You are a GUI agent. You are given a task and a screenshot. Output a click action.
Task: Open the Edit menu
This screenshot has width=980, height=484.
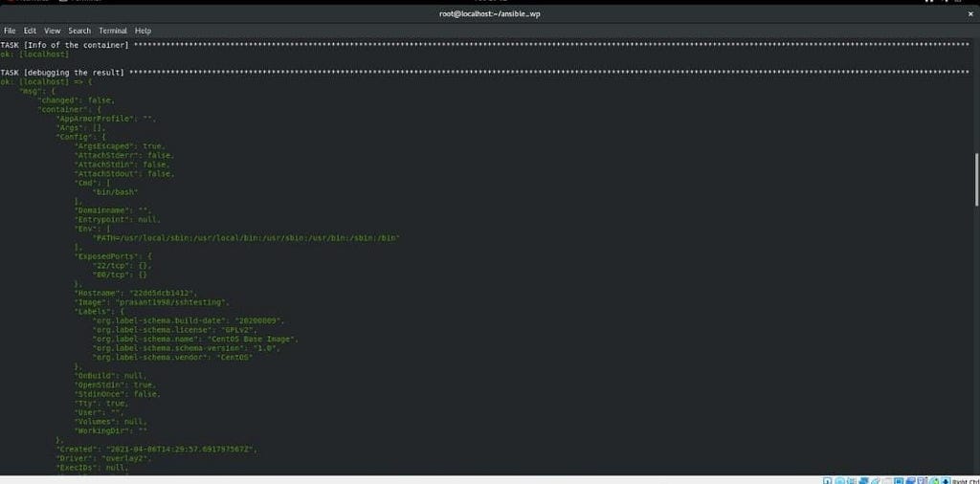pyautogui.click(x=30, y=31)
